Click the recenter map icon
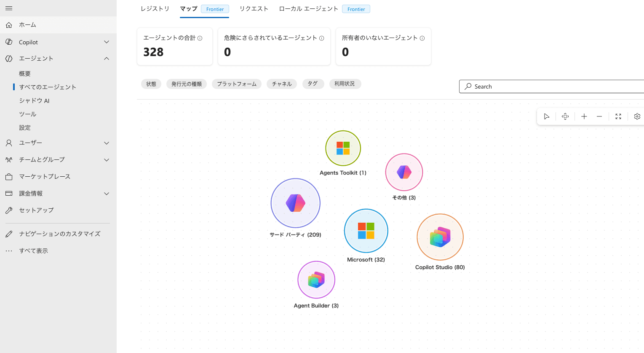The width and height of the screenshot is (644, 353). pyautogui.click(x=565, y=116)
